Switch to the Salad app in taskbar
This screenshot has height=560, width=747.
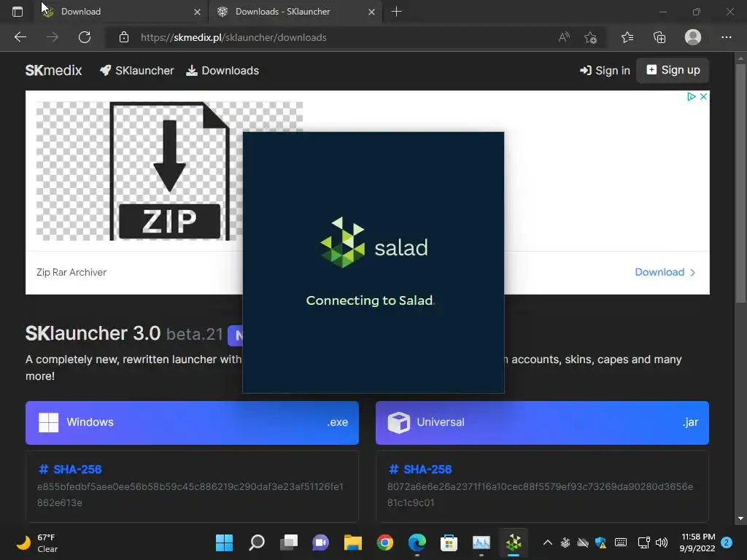tap(513, 542)
